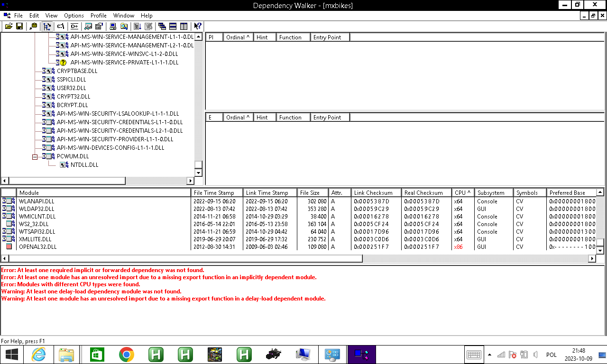Collapse the PCWUM.DLL tree node
Screen dimensions: 607x364
pyautogui.click(x=35, y=156)
